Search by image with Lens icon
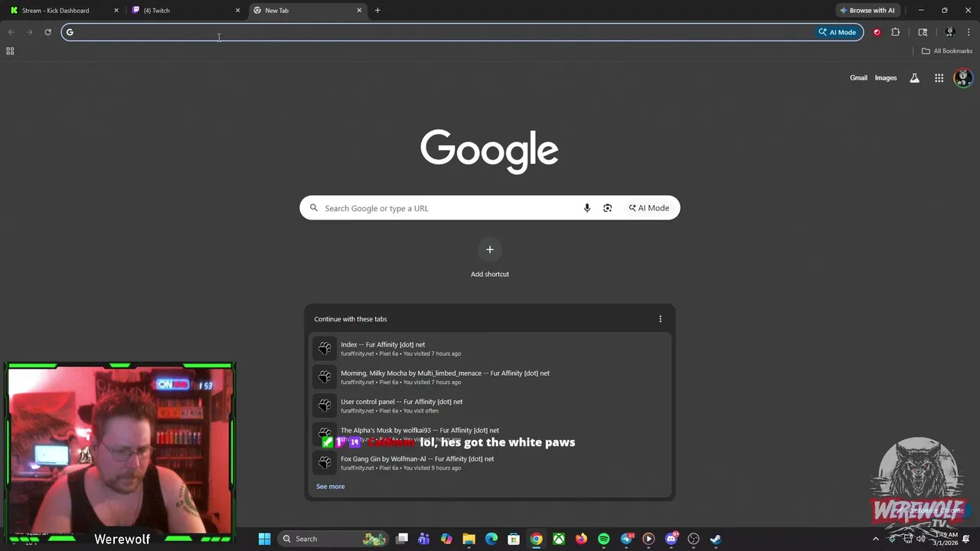The width and height of the screenshot is (980, 551). (607, 208)
